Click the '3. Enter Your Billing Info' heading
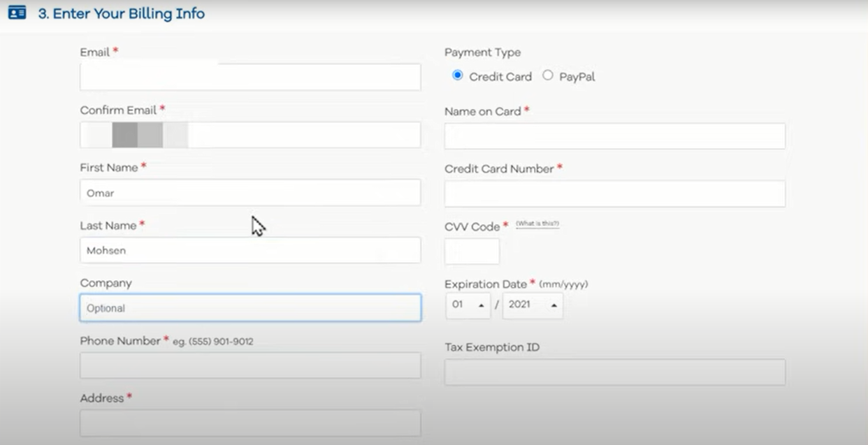 tap(122, 13)
